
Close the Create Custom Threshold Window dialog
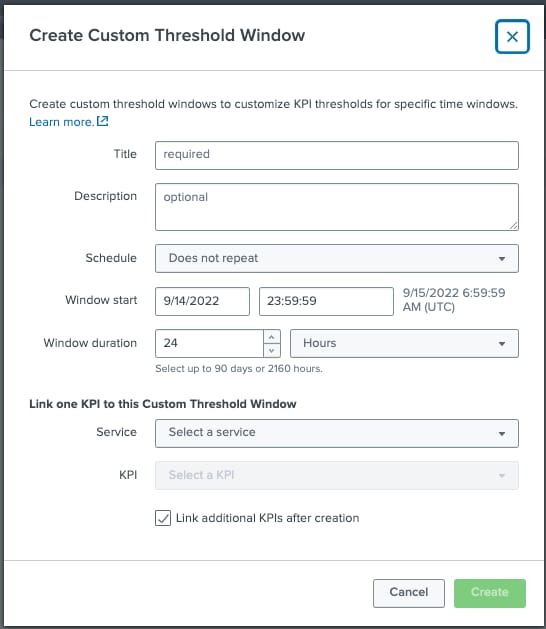[x=512, y=37]
